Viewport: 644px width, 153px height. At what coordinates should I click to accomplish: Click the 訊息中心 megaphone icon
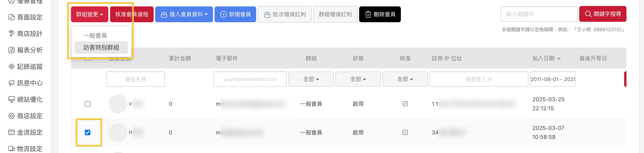pyautogui.click(x=12, y=83)
